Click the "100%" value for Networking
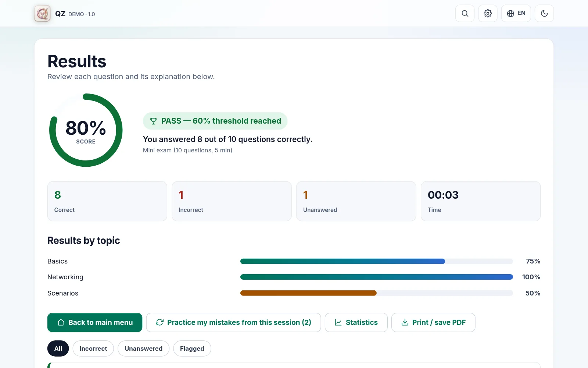588x368 pixels. tap(531, 277)
